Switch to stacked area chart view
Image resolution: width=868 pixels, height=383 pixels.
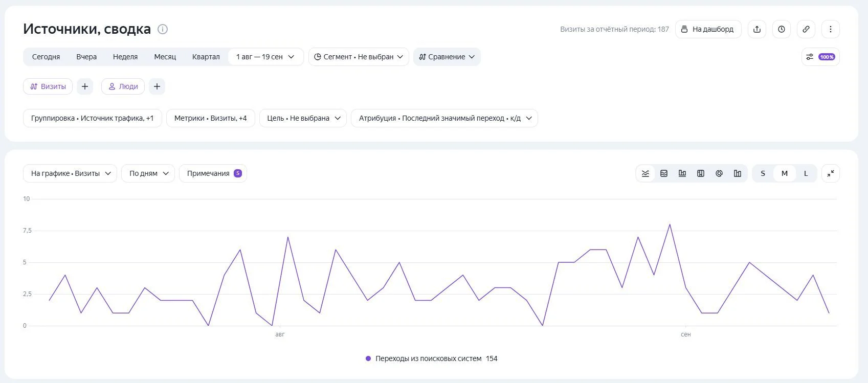pos(664,173)
